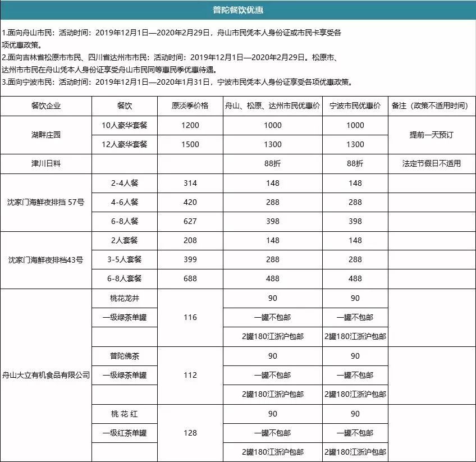Screen dimensions: 476x462
Task: Click the 2罐180江浙沪包邮 bottom-right cell
Action: tap(355, 450)
